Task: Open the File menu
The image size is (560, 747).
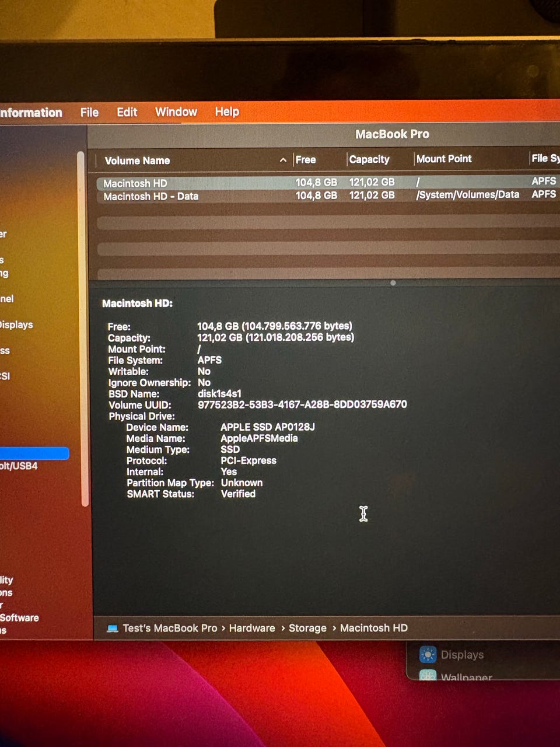Action: (89, 112)
